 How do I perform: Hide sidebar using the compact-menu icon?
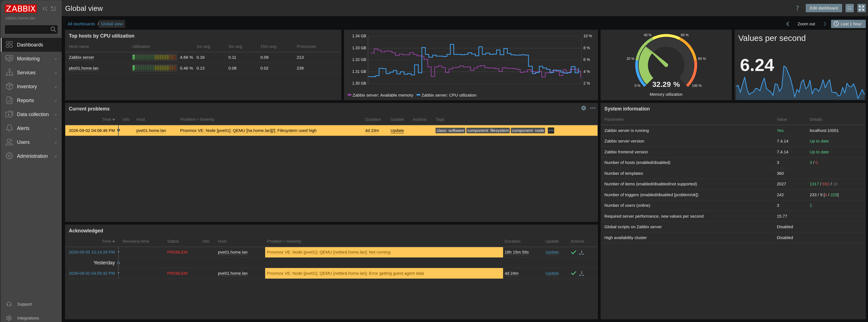tap(53, 8)
